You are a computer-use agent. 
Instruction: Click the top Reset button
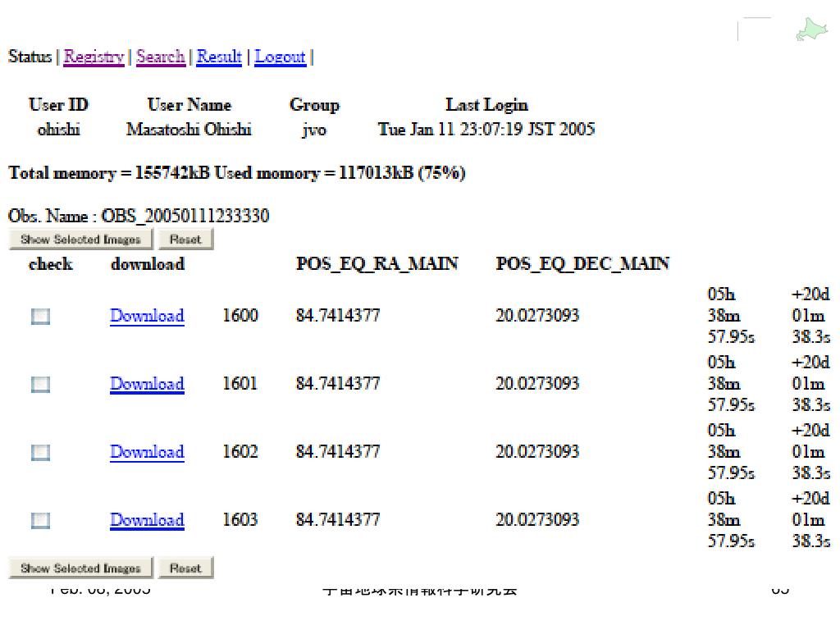coord(185,239)
